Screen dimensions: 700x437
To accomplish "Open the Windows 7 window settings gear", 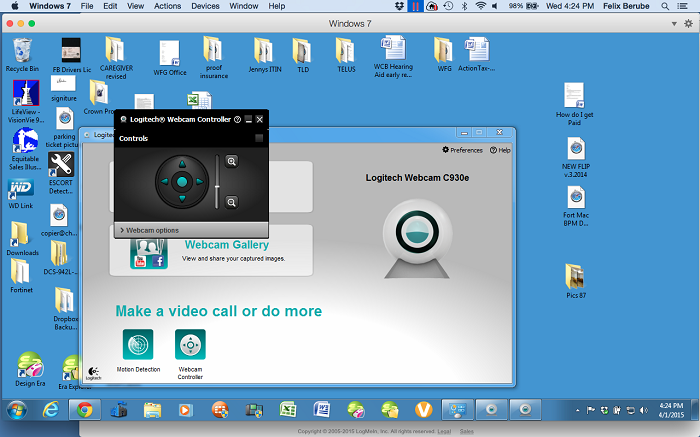I will point(688,24).
